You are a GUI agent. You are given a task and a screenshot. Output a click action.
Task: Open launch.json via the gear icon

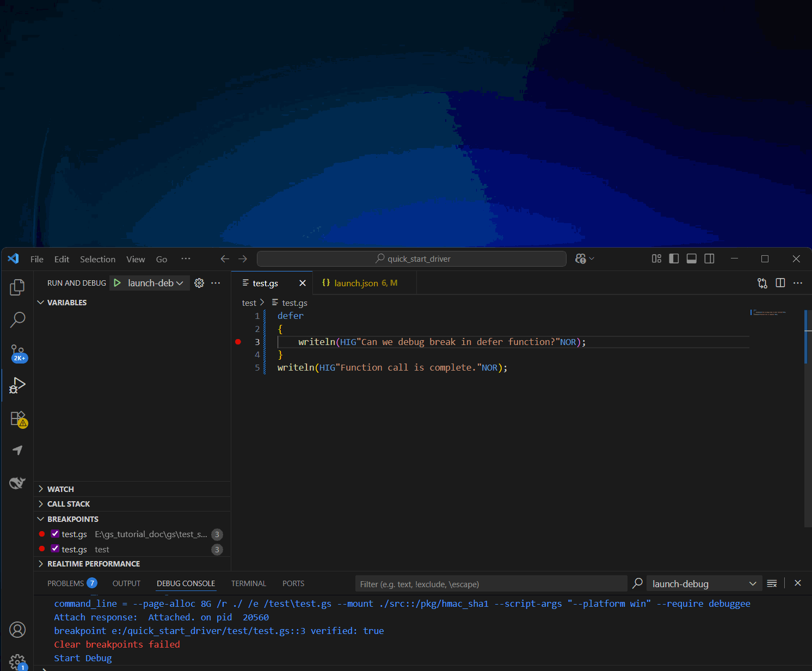click(199, 283)
